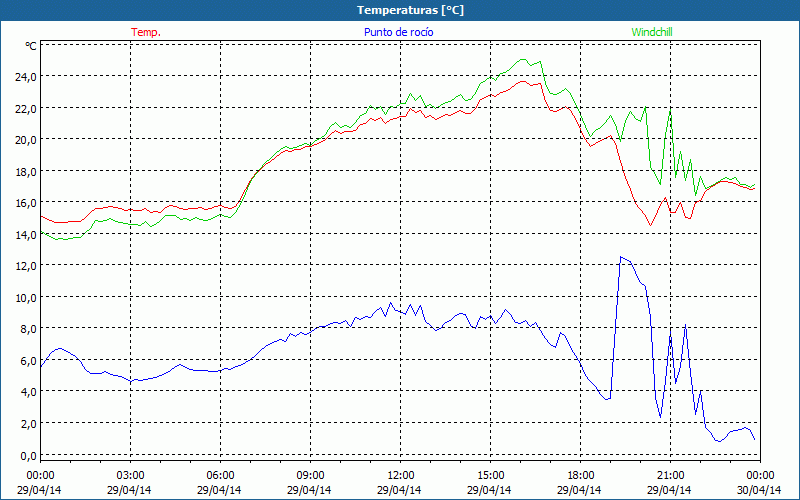Click the 24,0 y-axis value

click(26, 77)
